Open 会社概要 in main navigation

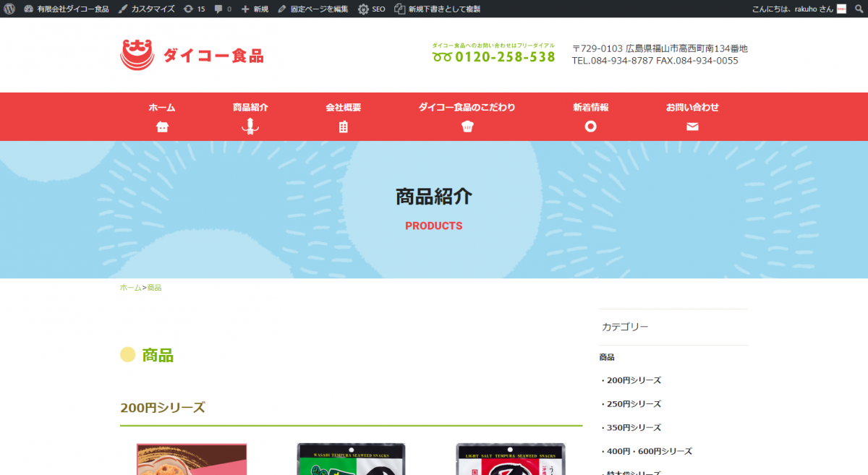click(344, 107)
